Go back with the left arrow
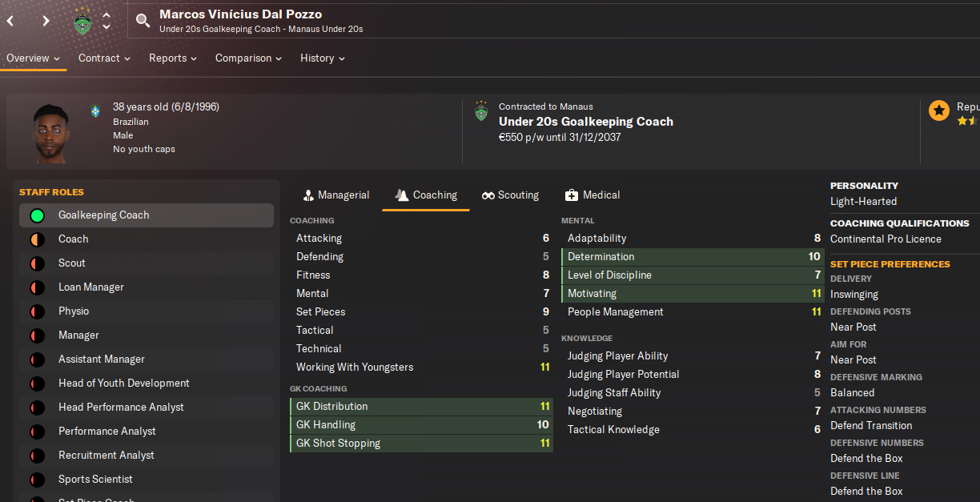980x502 pixels. coord(10,21)
